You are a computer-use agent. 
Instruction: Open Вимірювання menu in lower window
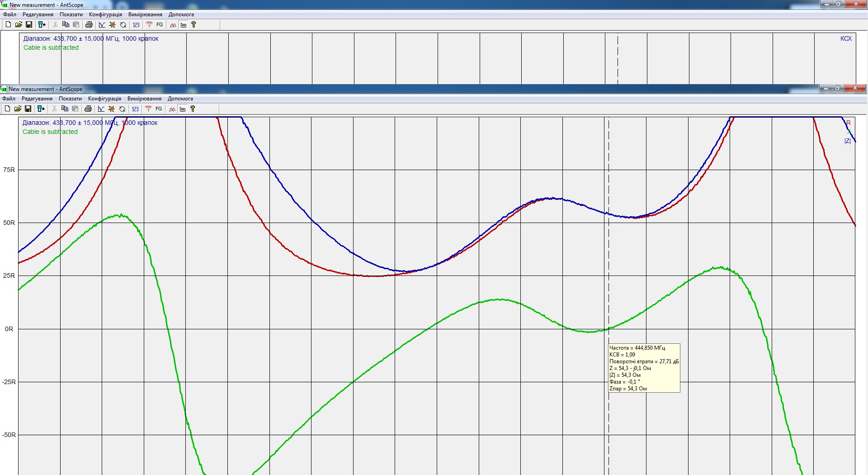point(144,99)
